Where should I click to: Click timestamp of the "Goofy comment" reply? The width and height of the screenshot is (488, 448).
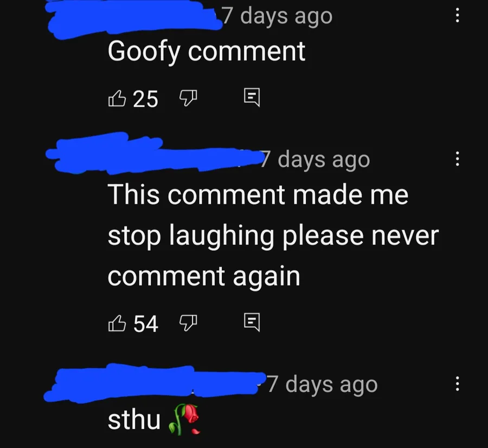tap(277, 16)
